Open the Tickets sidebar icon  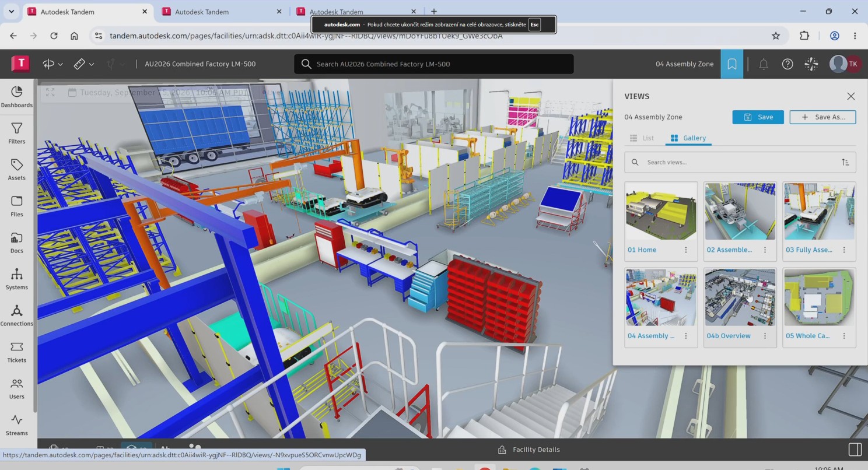pos(16,352)
